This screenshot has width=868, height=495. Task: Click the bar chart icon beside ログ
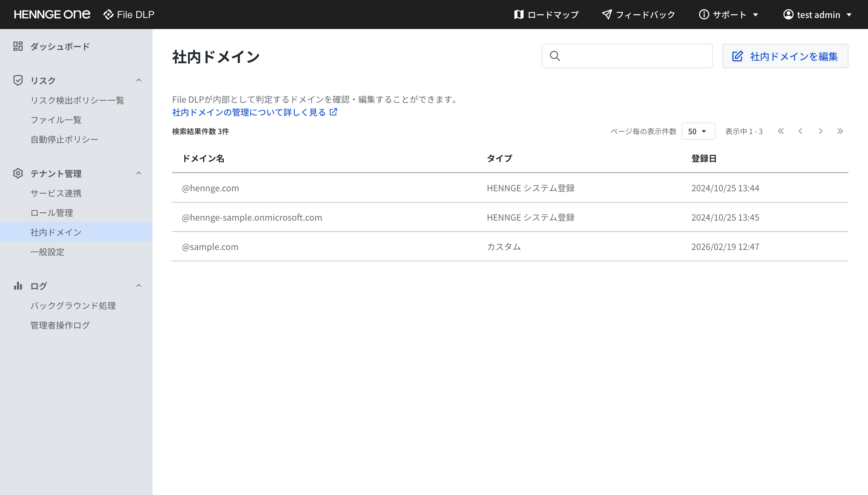click(18, 286)
